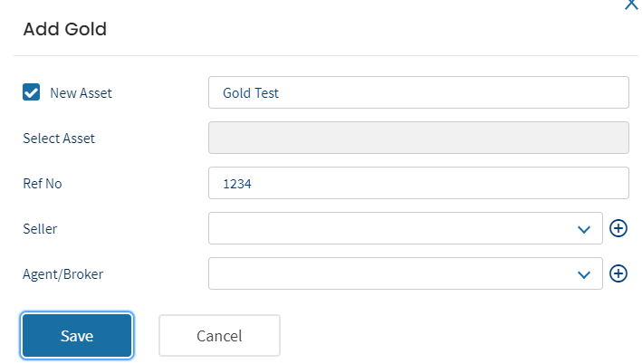
Task: Cancel adding gold
Action: [219, 336]
